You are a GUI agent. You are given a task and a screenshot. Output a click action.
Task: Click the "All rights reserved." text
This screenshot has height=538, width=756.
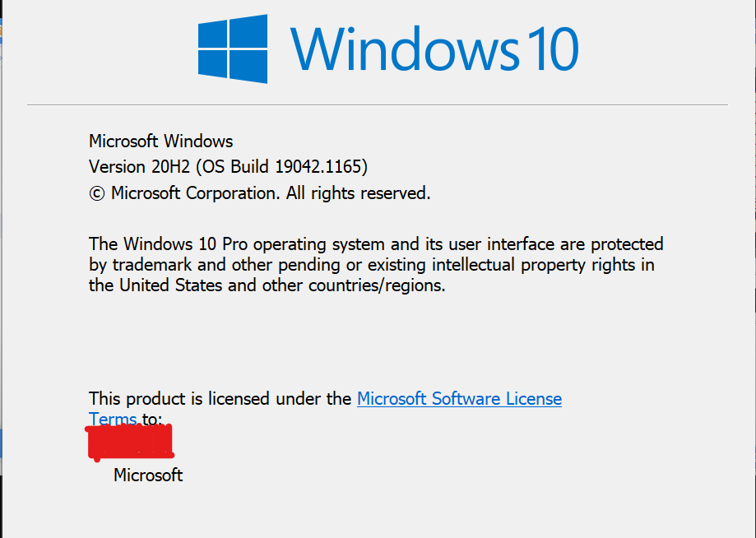pyautogui.click(x=358, y=193)
